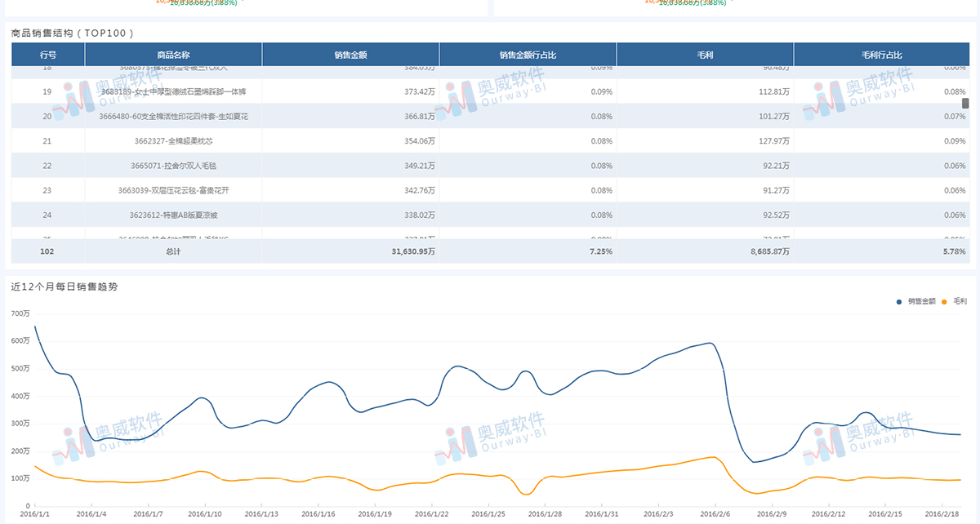
Task: Click x-axis date label 2016/1/28
Action: click(x=545, y=514)
